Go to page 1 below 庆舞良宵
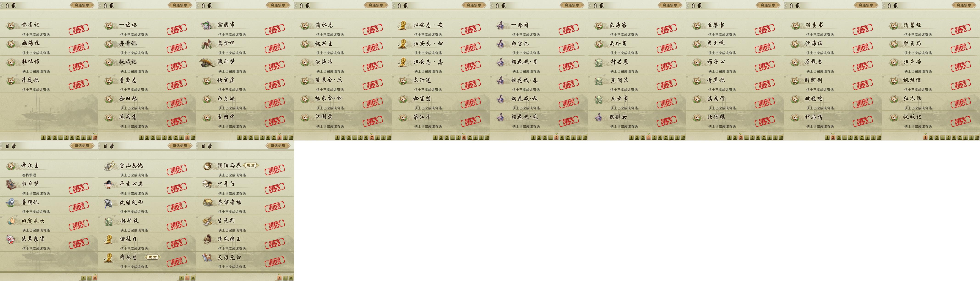Screen dimensions: 980x281 [x=83, y=278]
